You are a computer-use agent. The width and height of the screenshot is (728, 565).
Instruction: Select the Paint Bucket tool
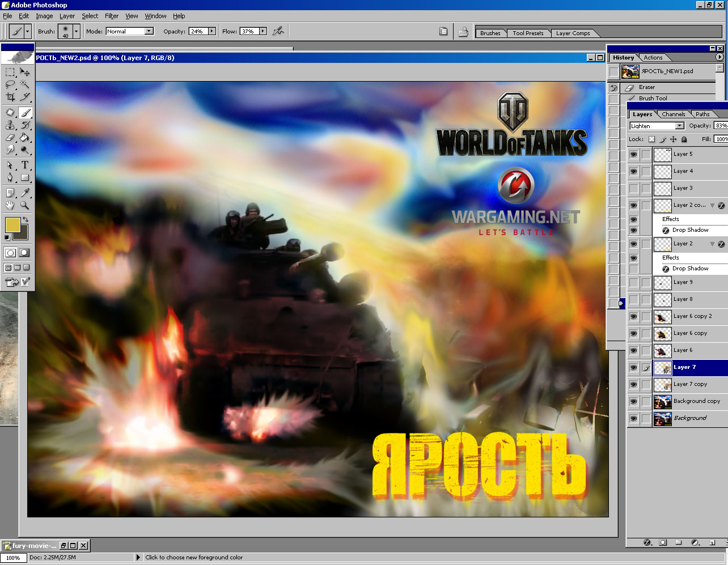[25, 138]
